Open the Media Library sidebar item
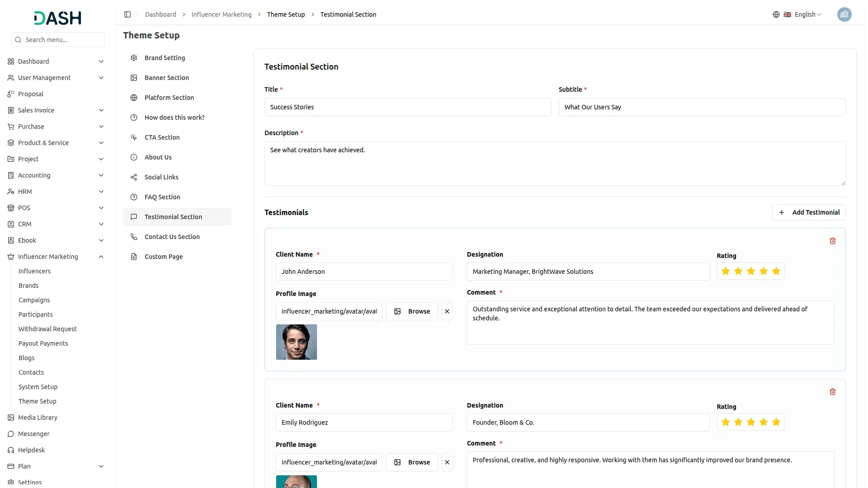Screen dimensions: 868x488 click(x=38, y=418)
